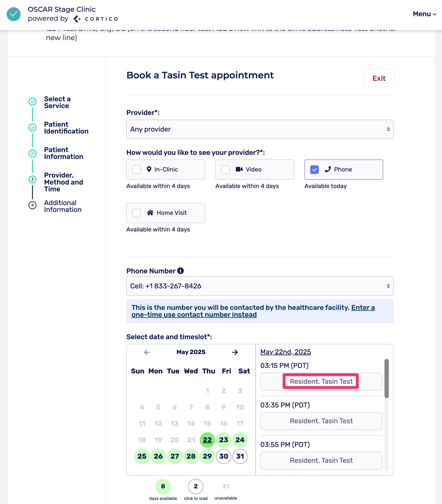Viewport: 442px width, 504px height.
Task: Expand the Menu dropdown
Action: [424, 14]
